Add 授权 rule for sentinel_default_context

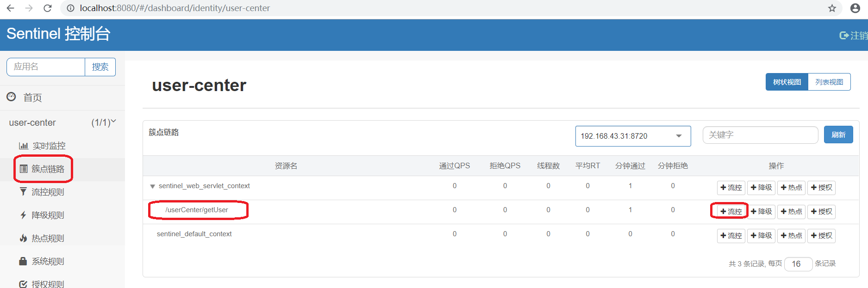tap(822, 236)
